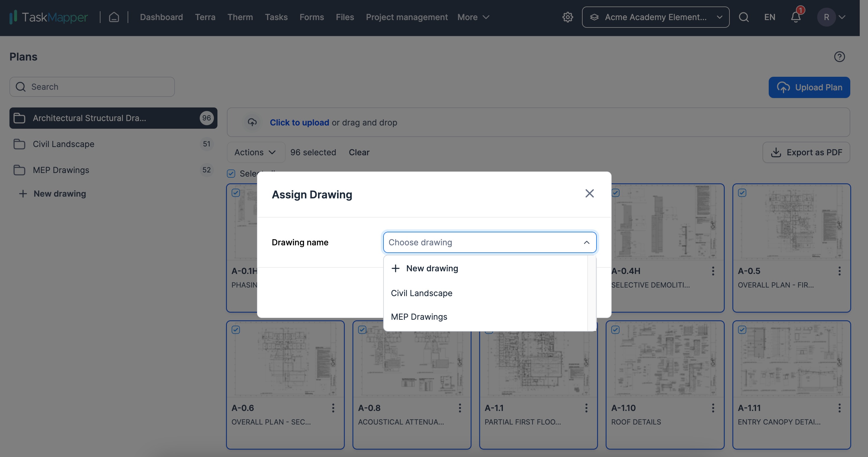Clear the 96 selected plans
The image size is (868, 457).
pos(359,152)
